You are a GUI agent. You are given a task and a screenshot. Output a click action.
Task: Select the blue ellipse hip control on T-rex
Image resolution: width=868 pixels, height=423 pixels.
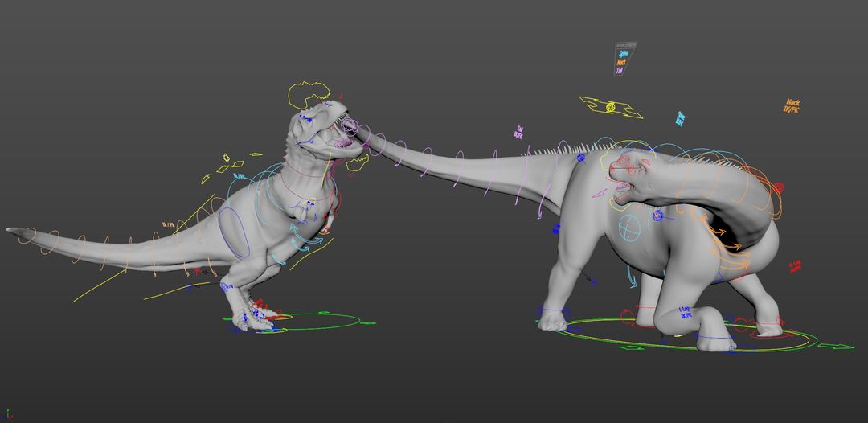pos(234,232)
